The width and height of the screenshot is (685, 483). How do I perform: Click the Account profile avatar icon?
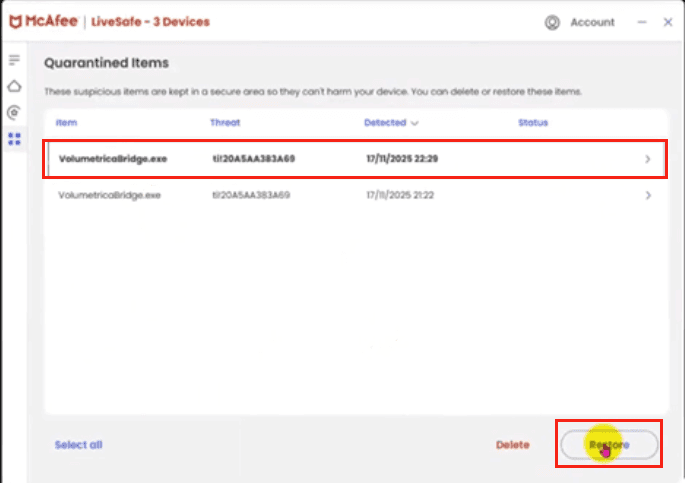click(x=552, y=22)
